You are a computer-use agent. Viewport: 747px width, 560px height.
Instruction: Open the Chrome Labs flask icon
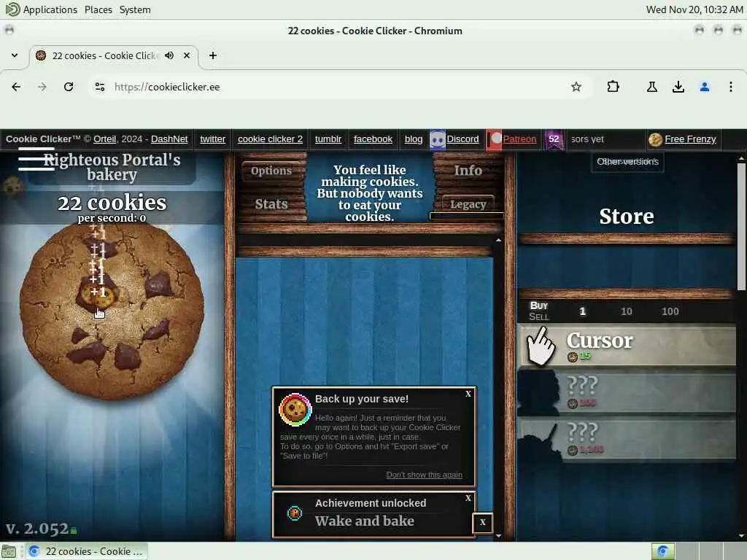pyautogui.click(x=651, y=87)
